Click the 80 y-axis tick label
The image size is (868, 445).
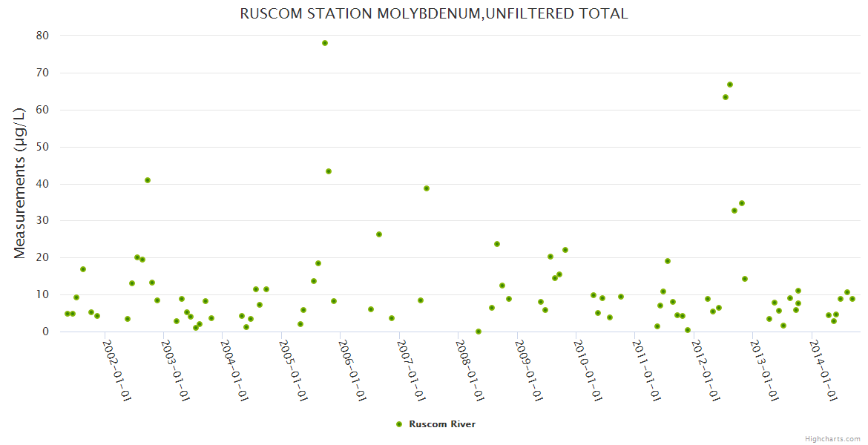click(42, 36)
